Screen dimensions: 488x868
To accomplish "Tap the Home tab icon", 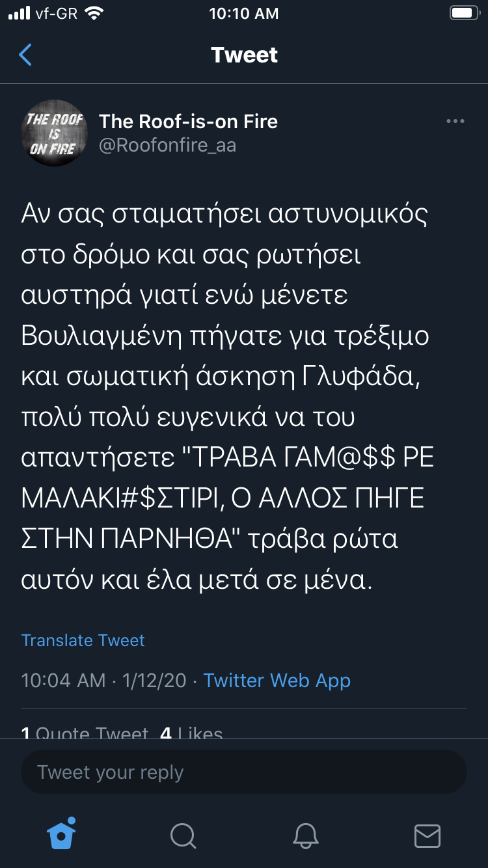I will (x=62, y=835).
